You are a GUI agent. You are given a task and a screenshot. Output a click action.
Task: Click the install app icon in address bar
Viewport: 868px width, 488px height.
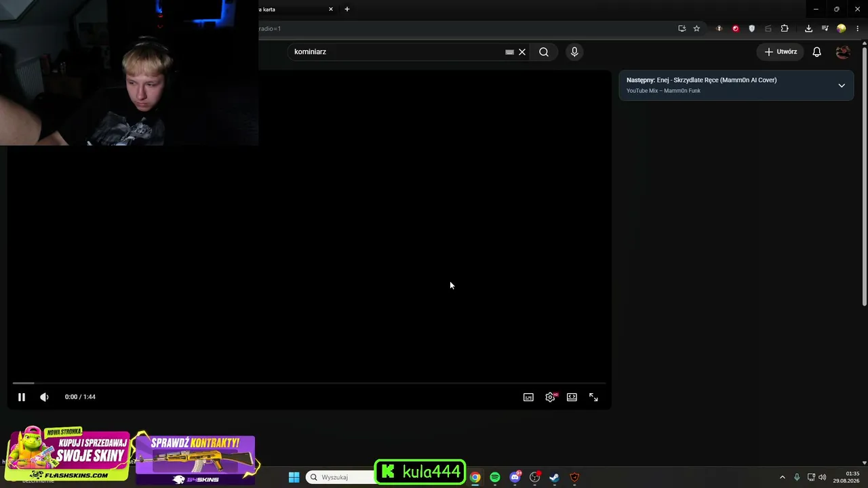coord(682,28)
